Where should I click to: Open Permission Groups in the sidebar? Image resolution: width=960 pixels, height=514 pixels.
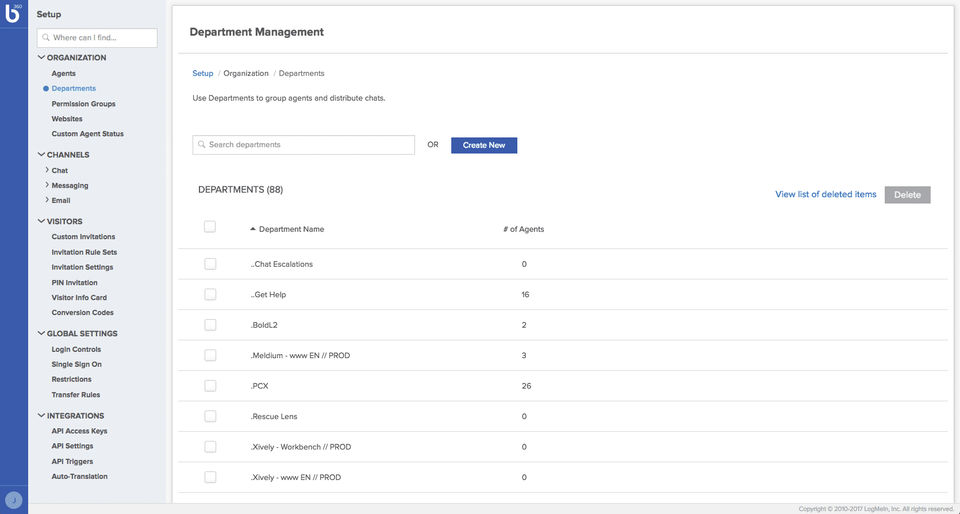(x=83, y=104)
